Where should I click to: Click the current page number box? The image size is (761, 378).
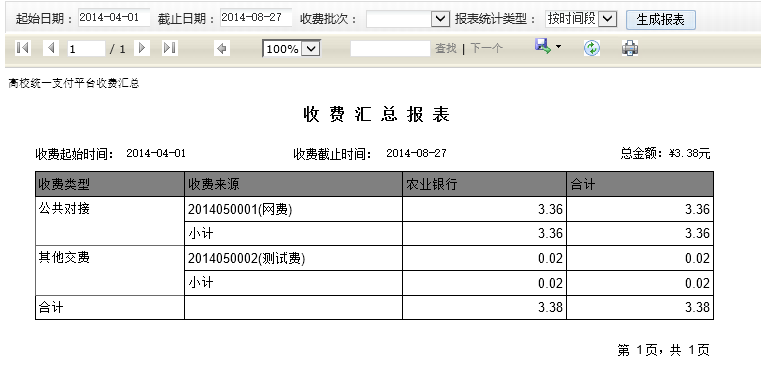[86, 49]
